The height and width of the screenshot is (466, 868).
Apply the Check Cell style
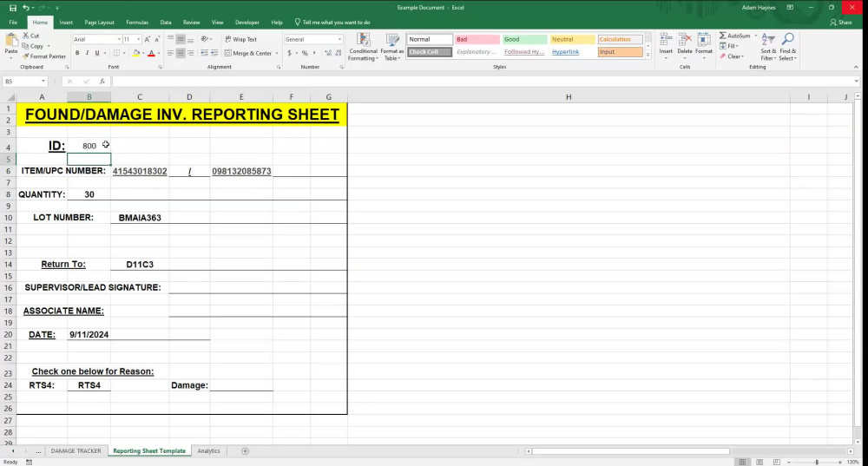tap(430, 52)
